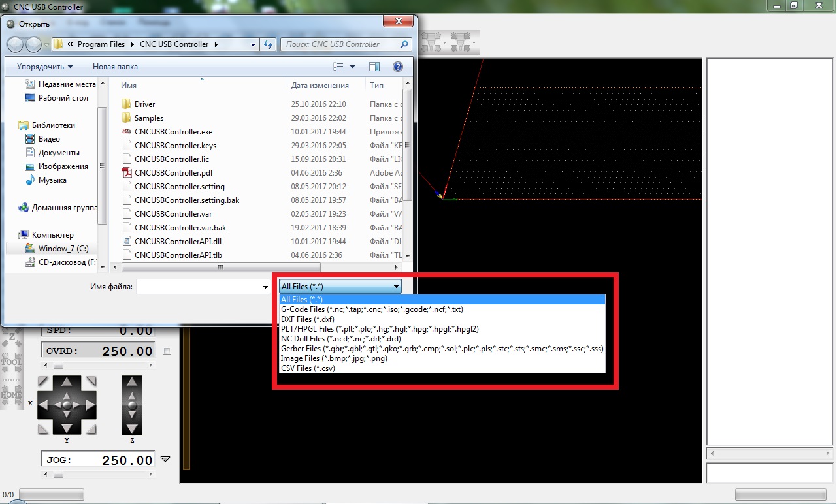Jog diagonally with the upper-right corner arrow
837x504 pixels.
point(91,381)
